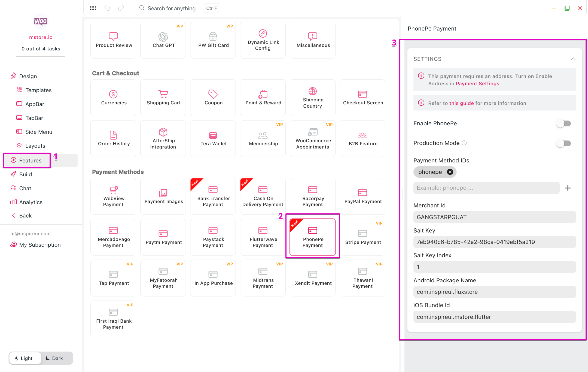The image size is (588, 372).
Task: Open the Shopping Cart feature
Action: 163,98
